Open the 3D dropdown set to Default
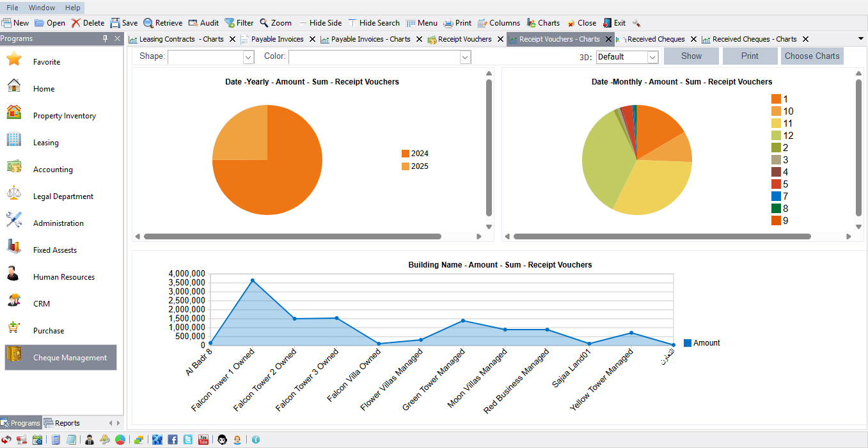This screenshot has width=868, height=448. [x=627, y=56]
